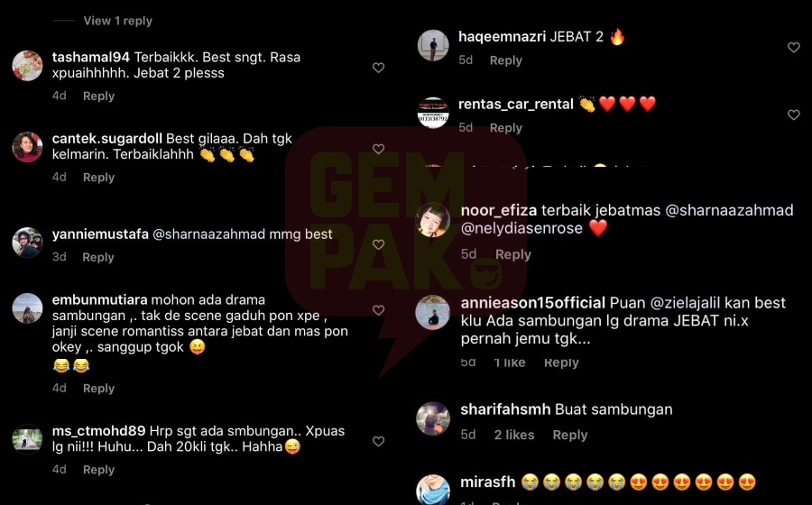Open cantek.sugardoll username profile
The width and height of the screenshot is (812, 505).
[x=107, y=139]
